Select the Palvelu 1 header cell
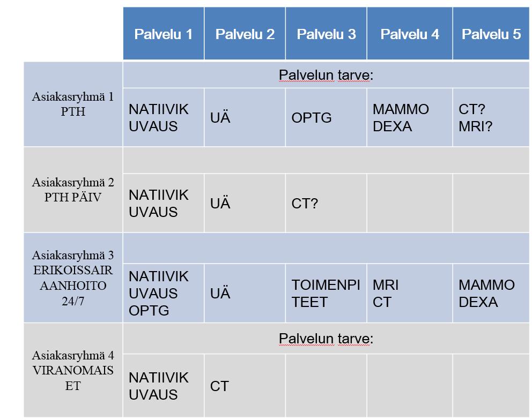532x420 pixels. tap(164, 34)
